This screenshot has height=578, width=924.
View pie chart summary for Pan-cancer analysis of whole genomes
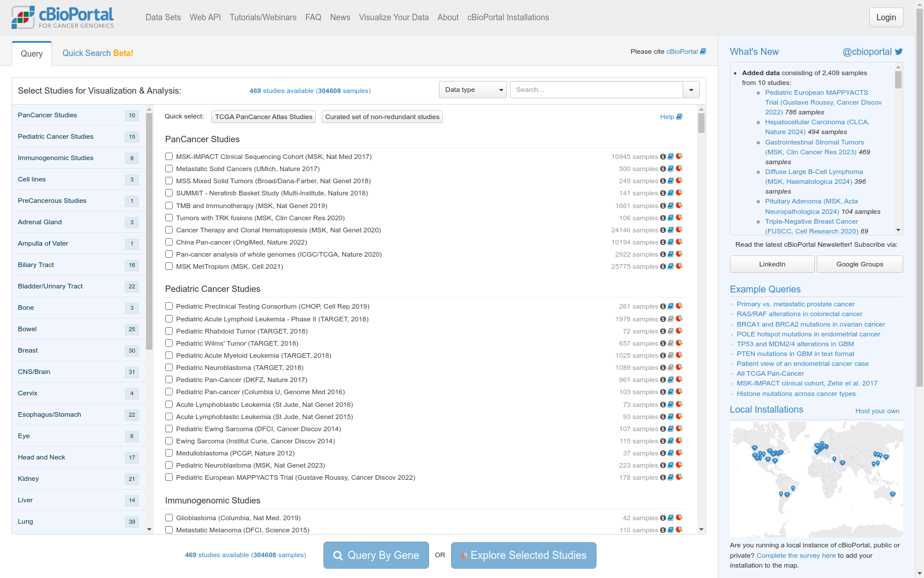[679, 254]
